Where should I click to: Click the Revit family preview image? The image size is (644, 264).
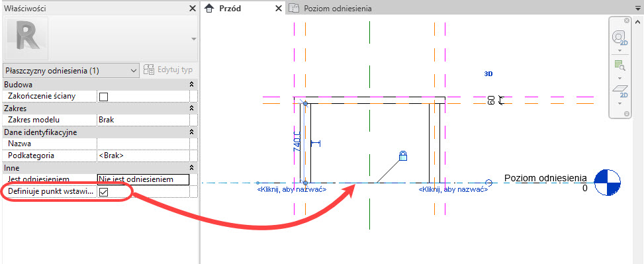click(x=25, y=38)
